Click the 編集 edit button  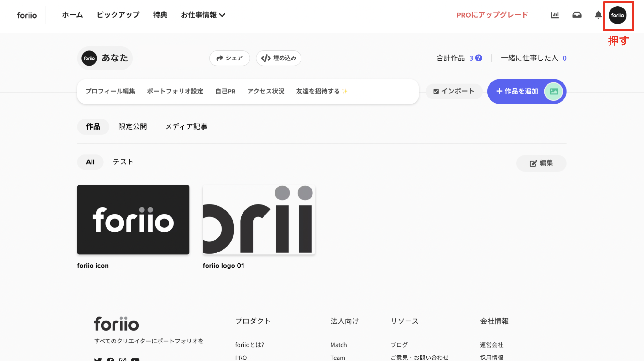click(x=541, y=163)
